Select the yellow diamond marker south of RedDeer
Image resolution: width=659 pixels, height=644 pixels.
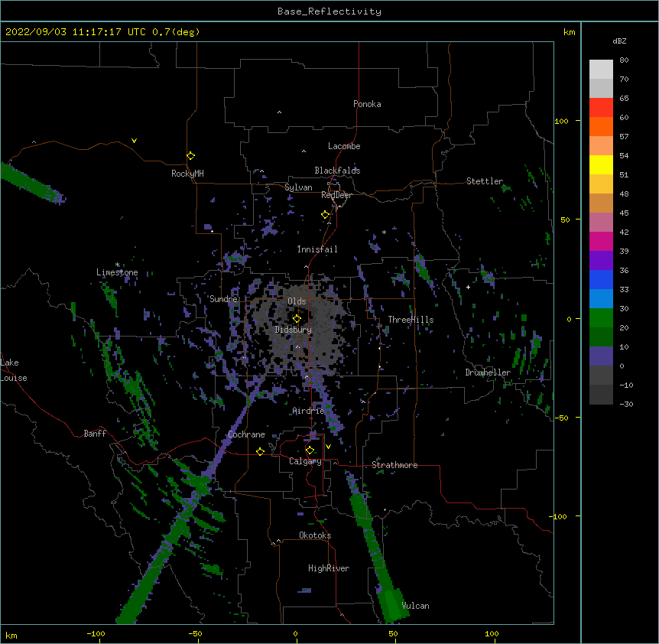(326, 215)
